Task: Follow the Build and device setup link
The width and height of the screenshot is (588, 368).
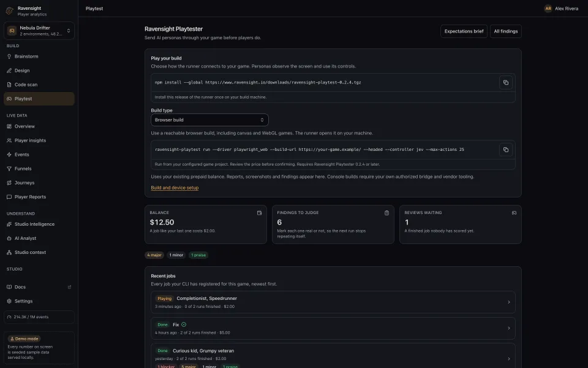Action: (x=175, y=188)
